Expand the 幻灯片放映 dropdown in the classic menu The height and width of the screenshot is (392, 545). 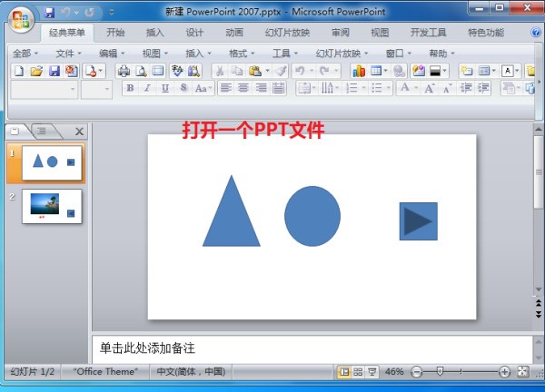342,53
